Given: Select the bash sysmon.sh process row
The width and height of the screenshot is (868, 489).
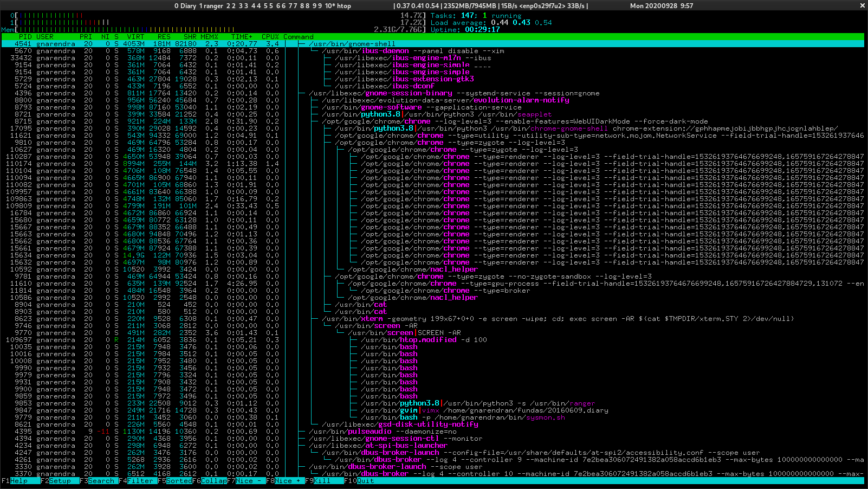Looking at the screenshot, I should [432, 417].
